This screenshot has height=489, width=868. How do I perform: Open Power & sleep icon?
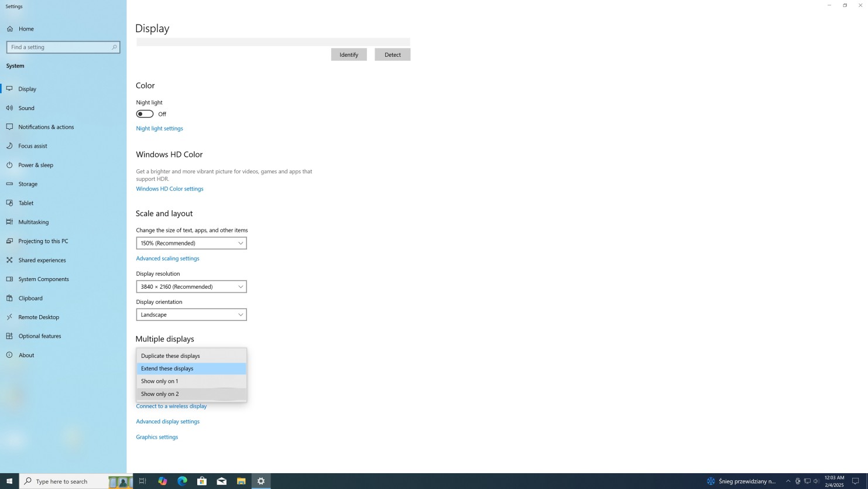[x=10, y=165]
